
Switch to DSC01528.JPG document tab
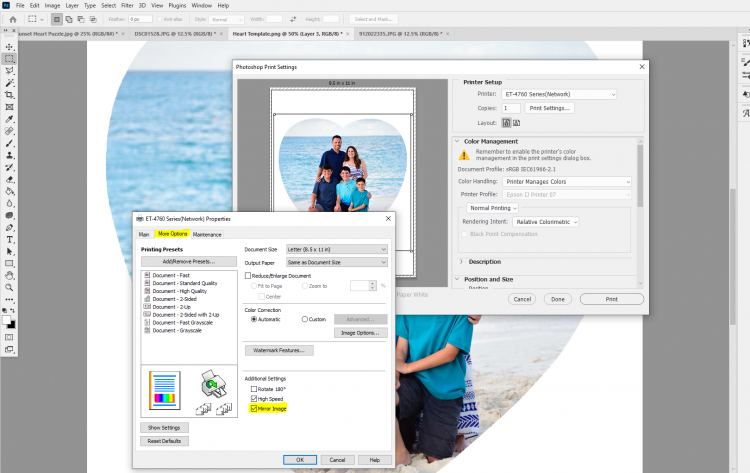(x=175, y=34)
